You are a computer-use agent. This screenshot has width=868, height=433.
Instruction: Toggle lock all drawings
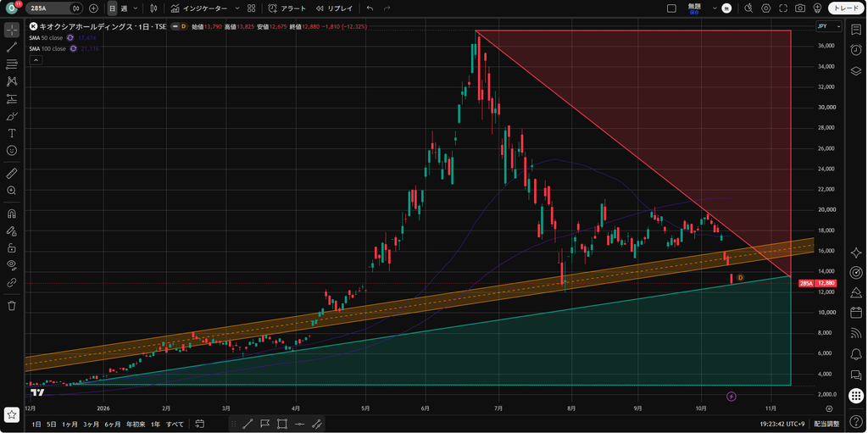pyautogui.click(x=12, y=247)
